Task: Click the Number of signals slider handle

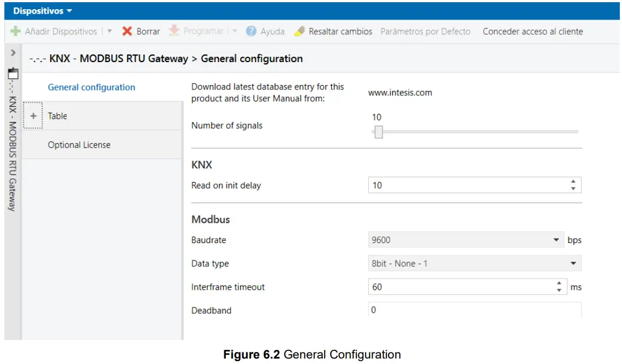Action: pyautogui.click(x=378, y=132)
